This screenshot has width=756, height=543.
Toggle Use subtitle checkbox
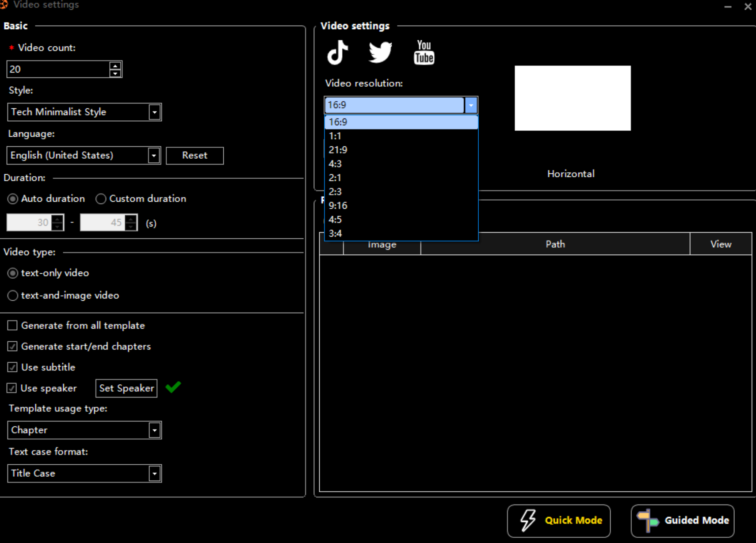12,367
